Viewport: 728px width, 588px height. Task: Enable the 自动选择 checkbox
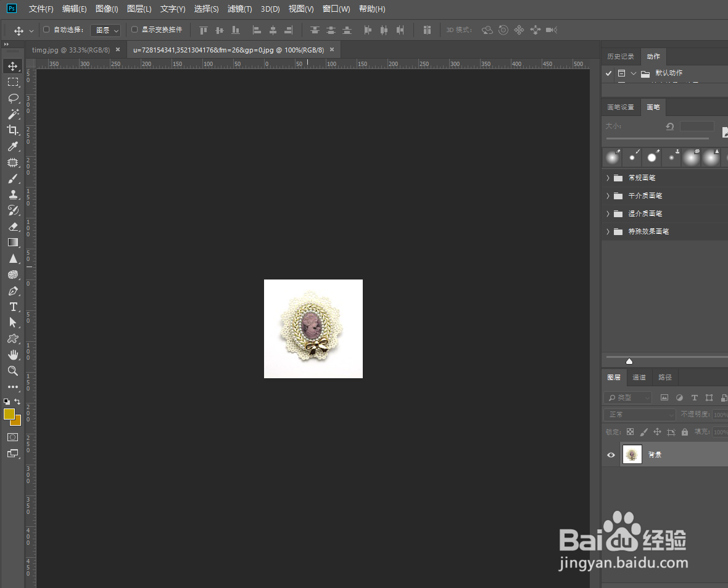click(46, 29)
